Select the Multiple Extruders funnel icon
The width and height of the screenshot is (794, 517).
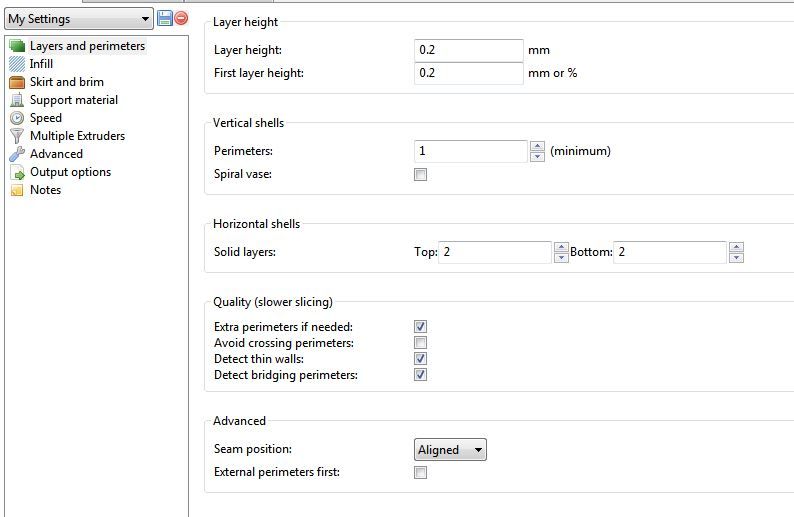17,136
